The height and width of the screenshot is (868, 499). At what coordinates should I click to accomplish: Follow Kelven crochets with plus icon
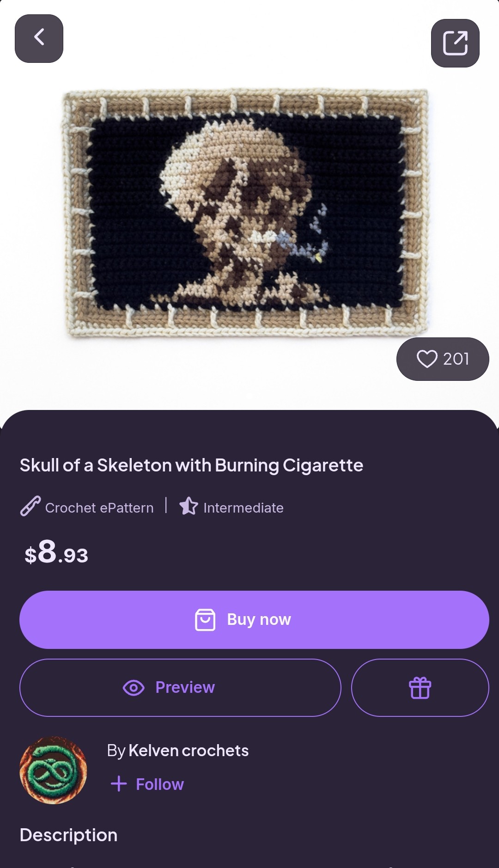(119, 784)
